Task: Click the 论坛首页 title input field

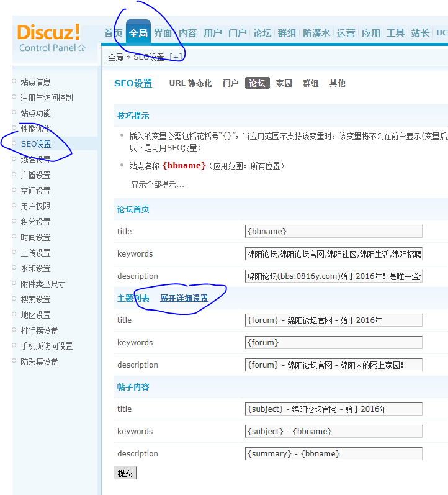Action: [x=333, y=231]
